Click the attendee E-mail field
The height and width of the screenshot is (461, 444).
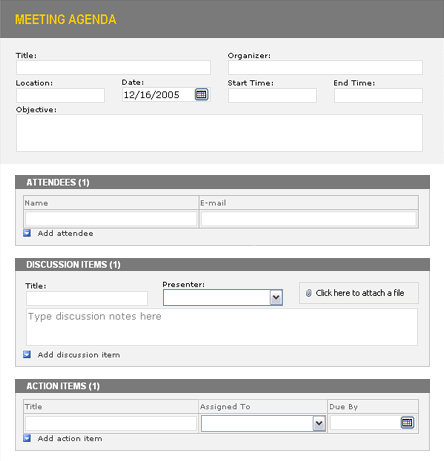click(x=309, y=219)
